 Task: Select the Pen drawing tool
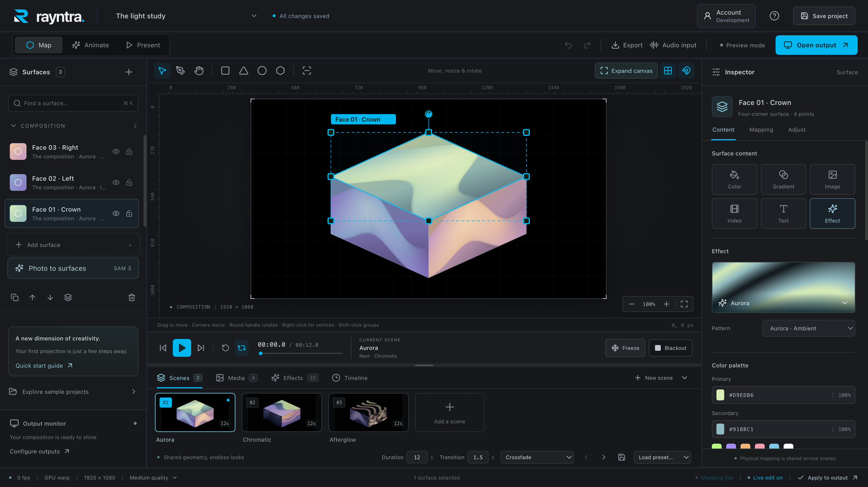pyautogui.click(x=181, y=71)
